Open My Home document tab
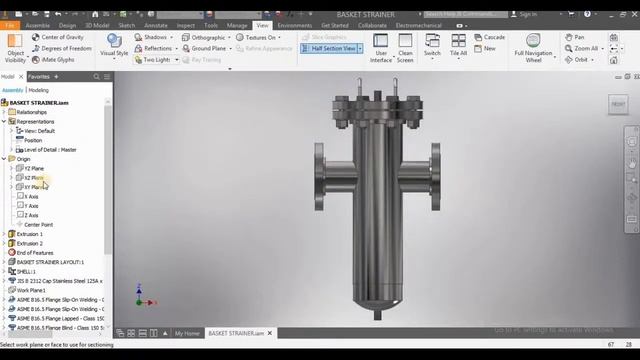Image resolution: width=640 pixels, height=360 pixels. coord(187,333)
